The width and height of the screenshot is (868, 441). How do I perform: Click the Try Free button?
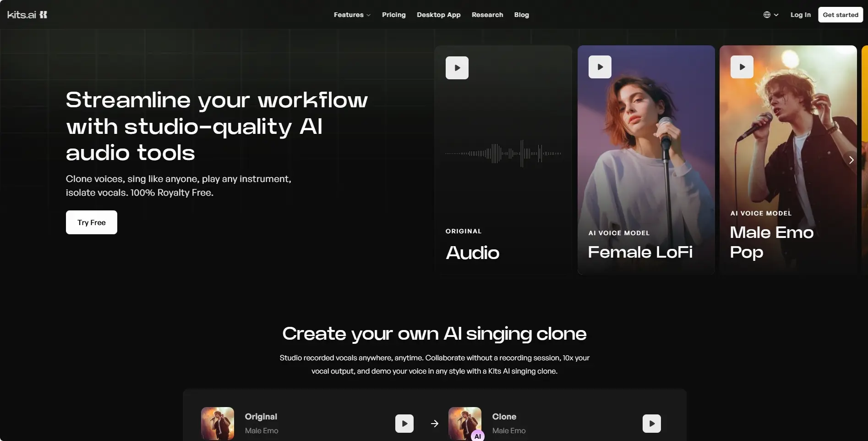pyautogui.click(x=91, y=222)
